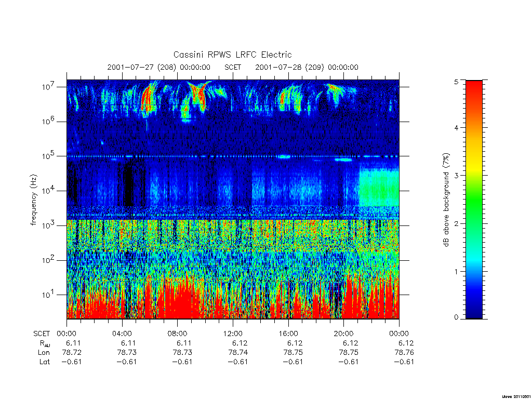Click the color bar label 4

point(456,128)
